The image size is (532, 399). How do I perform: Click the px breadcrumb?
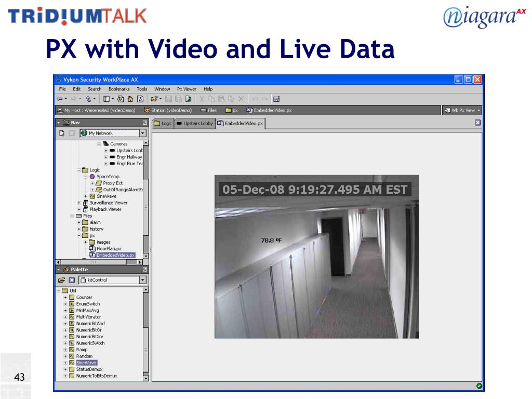232,110
